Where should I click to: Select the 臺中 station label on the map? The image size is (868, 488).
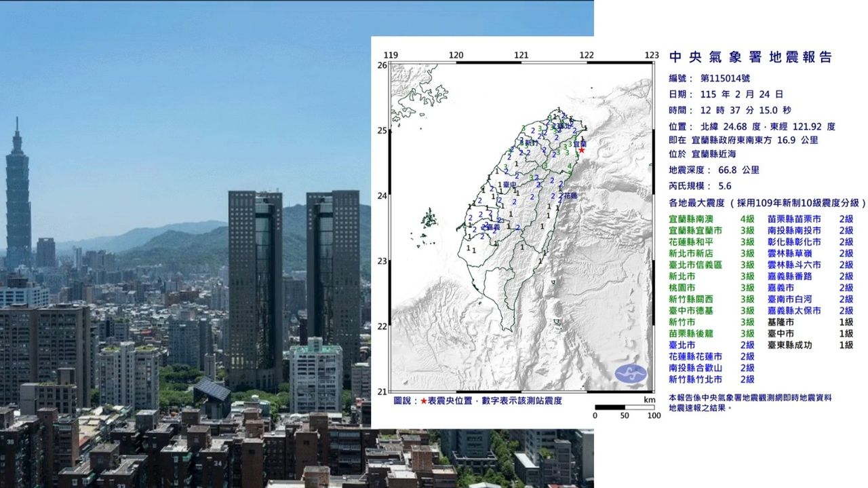[x=504, y=185]
